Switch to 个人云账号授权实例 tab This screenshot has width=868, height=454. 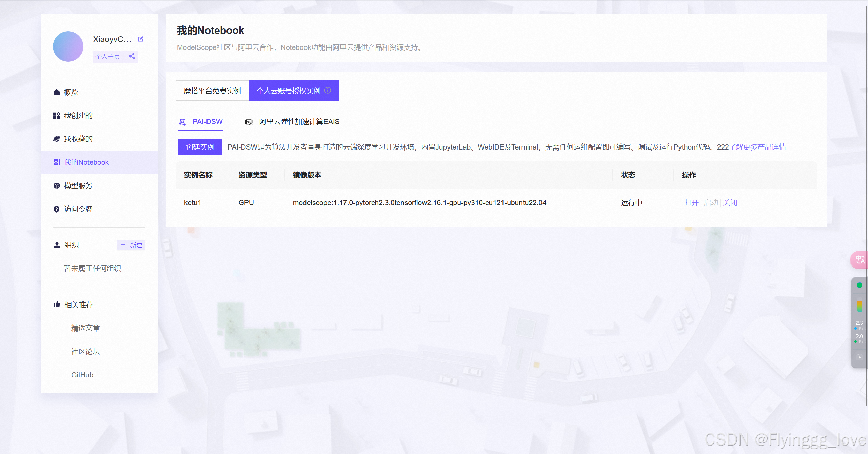pos(294,91)
